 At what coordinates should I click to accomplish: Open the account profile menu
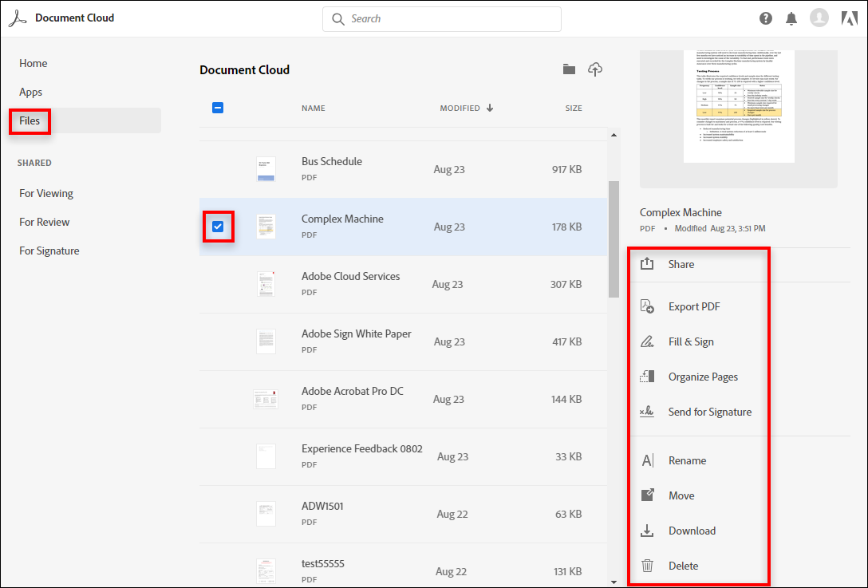tap(819, 17)
